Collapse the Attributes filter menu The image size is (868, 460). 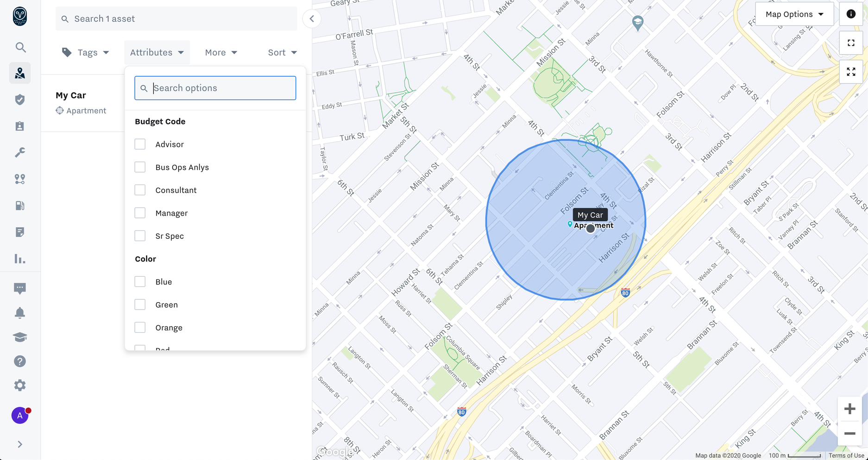point(157,52)
